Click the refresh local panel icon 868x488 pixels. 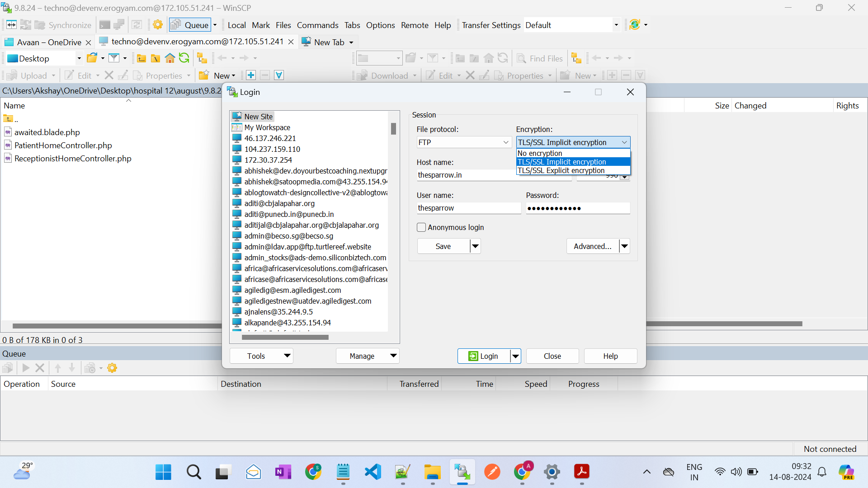tap(184, 58)
